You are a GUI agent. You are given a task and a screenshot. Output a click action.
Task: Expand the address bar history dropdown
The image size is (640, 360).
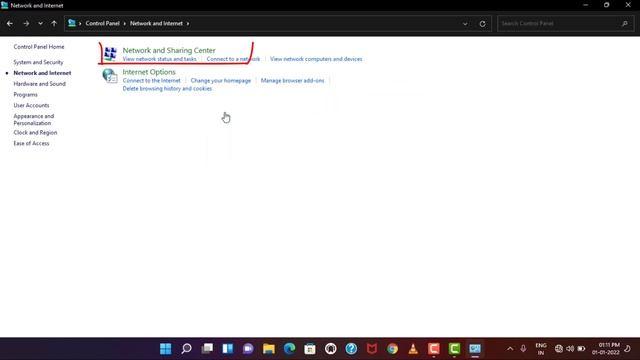pyautogui.click(x=465, y=24)
